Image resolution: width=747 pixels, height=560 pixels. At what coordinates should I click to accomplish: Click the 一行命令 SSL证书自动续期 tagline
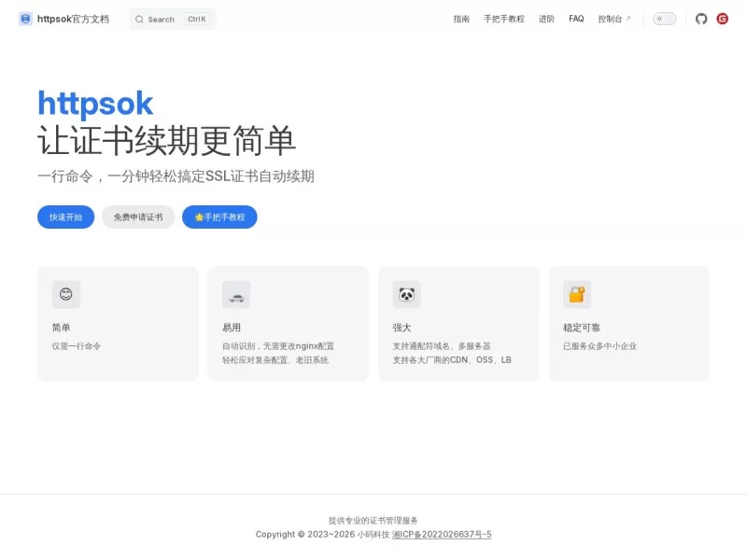[176, 176]
